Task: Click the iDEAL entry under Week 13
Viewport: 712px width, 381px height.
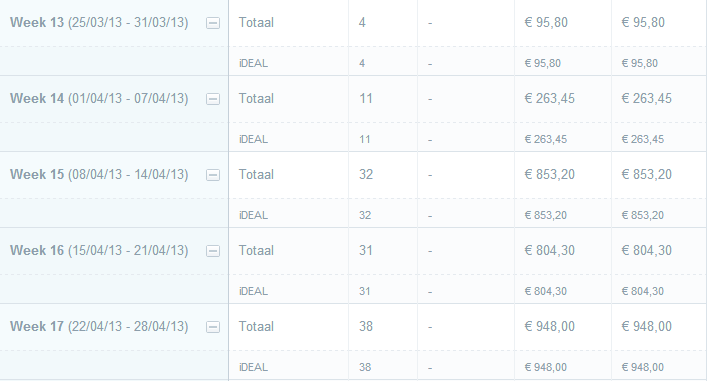Action: tap(253, 63)
